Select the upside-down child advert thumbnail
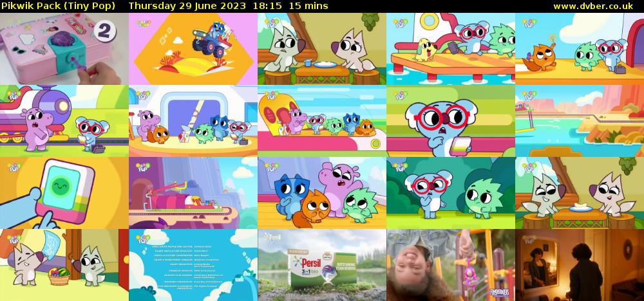The width and height of the screenshot is (644, 301). 451,265
